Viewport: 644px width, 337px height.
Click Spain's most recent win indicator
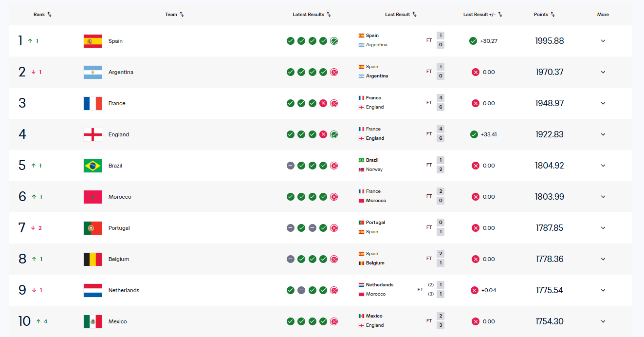[x=334, y=41]
